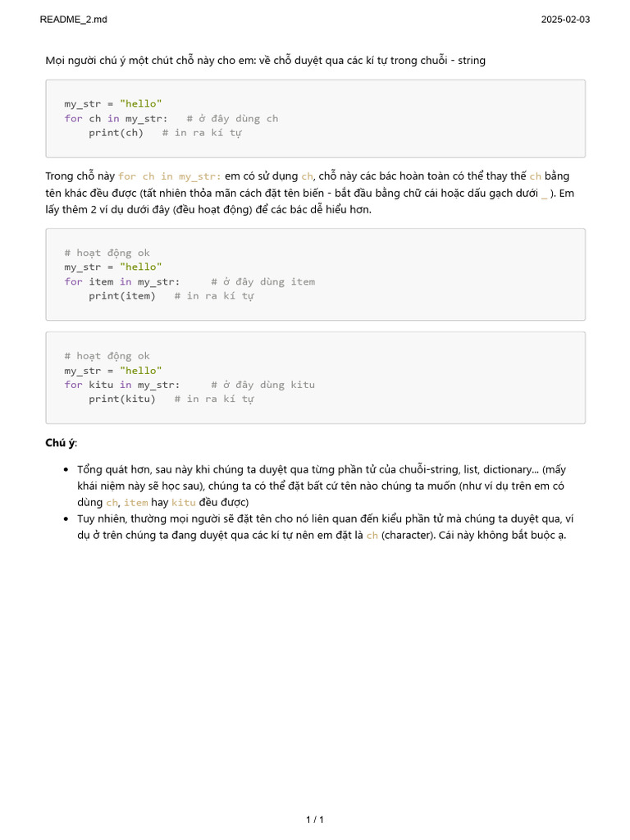The image size is (630, 840).
Task: Click the "1 / 1" page number footer
Action: (x=315, y=819)
